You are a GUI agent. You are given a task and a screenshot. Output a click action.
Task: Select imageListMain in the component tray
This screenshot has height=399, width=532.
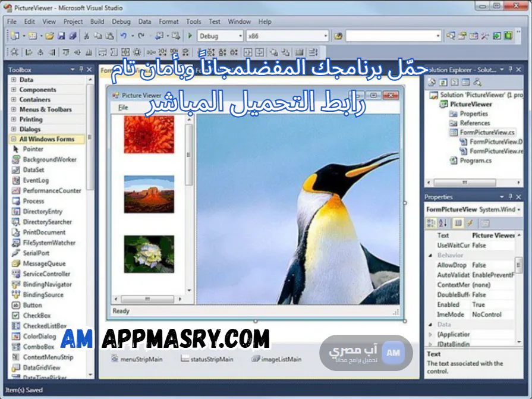coord(276,359)
